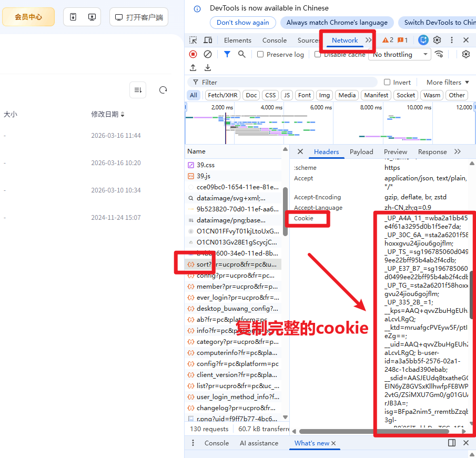Open the No throttling dropdown
The width and height of the screenshot is (476, 458).
[x=400, y=54]
